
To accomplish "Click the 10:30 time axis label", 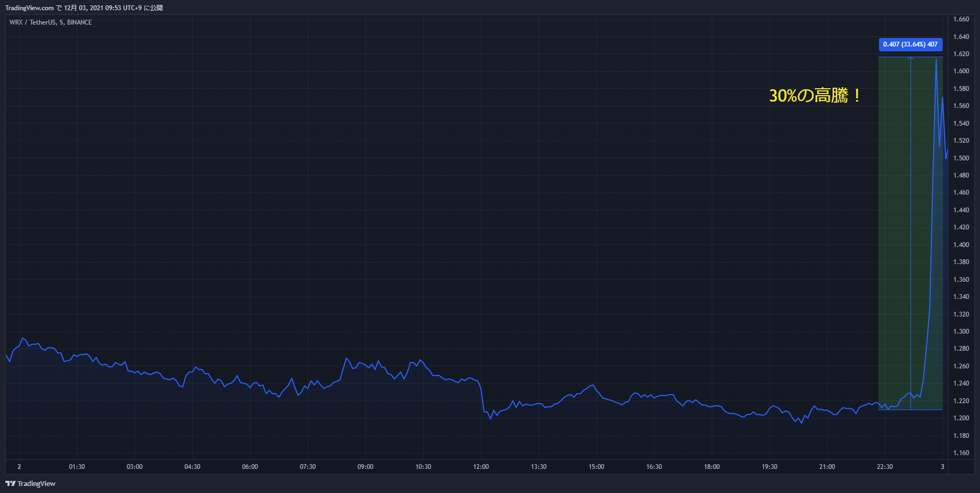I will click(423, 467).
